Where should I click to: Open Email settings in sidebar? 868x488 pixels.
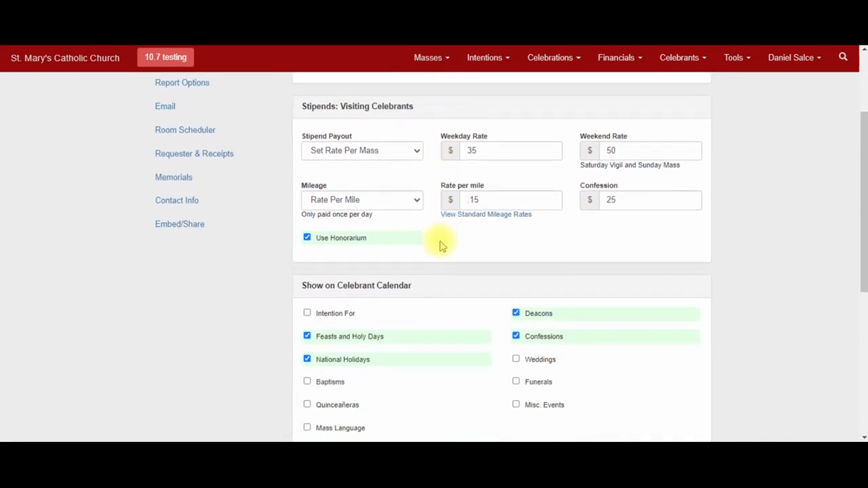pyautogui.click(x=165, y=106)
